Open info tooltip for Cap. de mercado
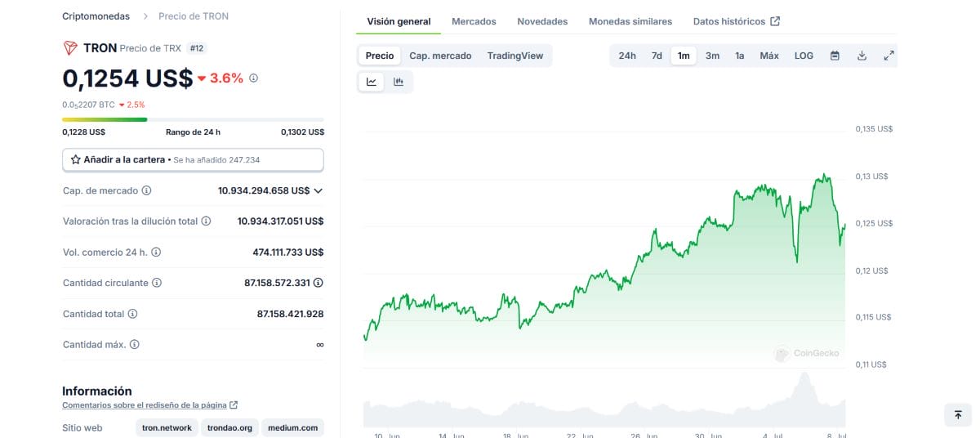This screenshot has height=438, width=980. coord(147,190)
